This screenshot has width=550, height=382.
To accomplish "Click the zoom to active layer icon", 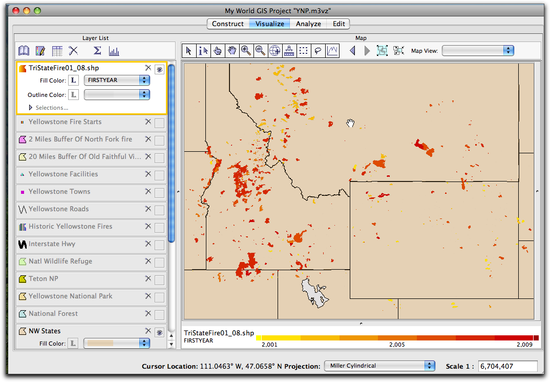I will 398,51.
